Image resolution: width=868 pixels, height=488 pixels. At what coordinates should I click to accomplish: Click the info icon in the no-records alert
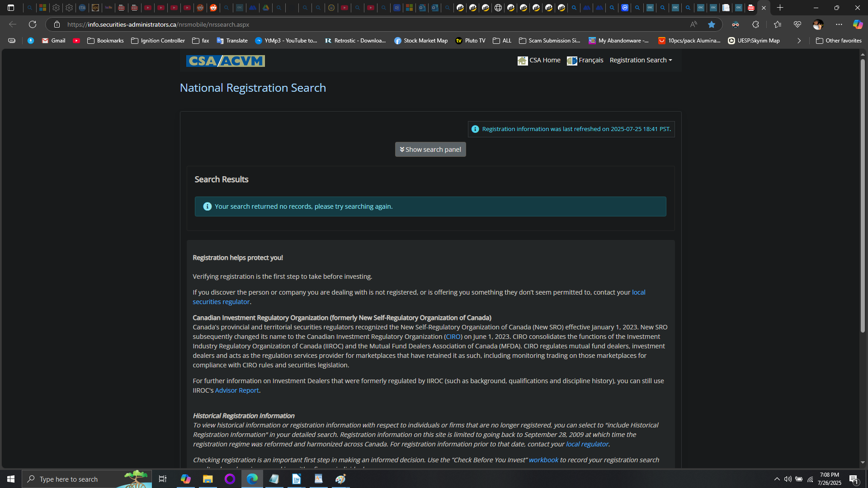208,206
